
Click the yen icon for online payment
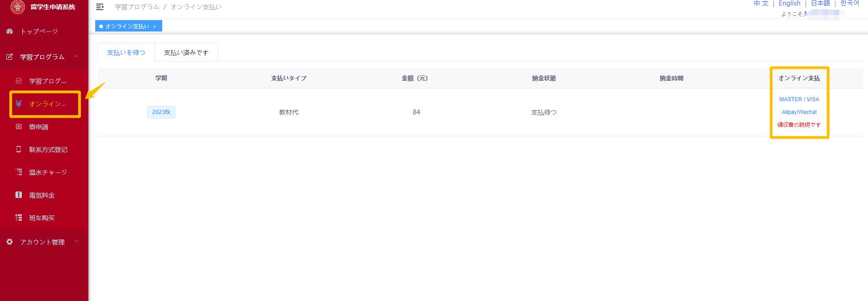click(x=19, y=104)
